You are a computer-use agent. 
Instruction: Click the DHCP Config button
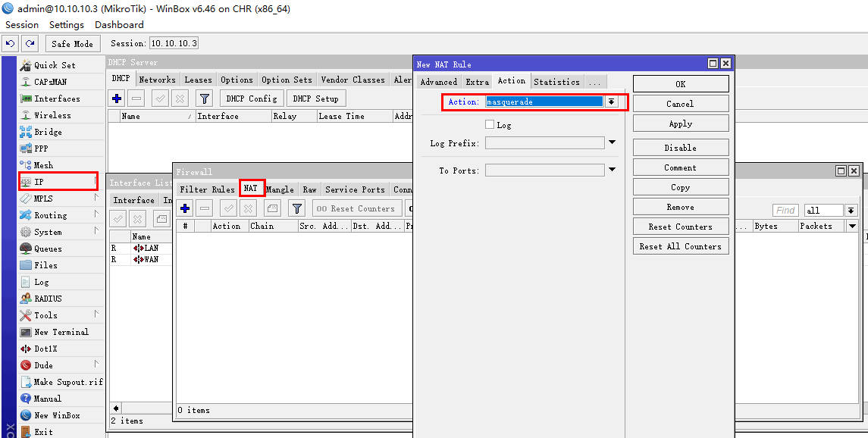pyautogui.click(x=252, y=99)
